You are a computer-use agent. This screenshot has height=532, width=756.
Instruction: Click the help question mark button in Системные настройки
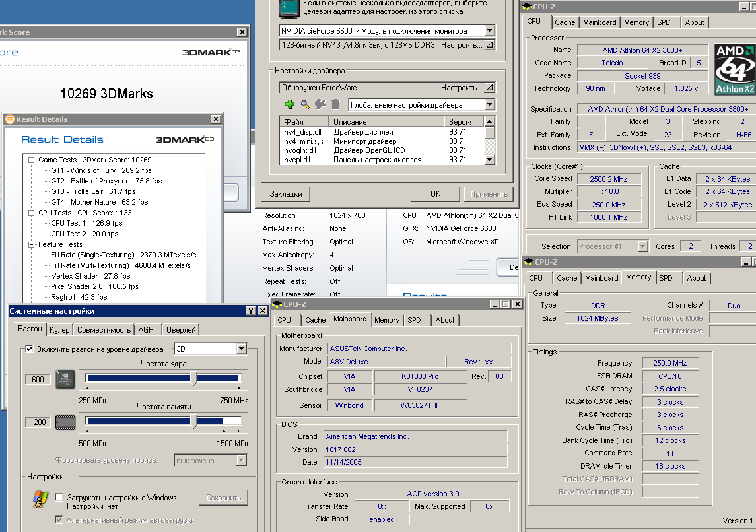251,311
